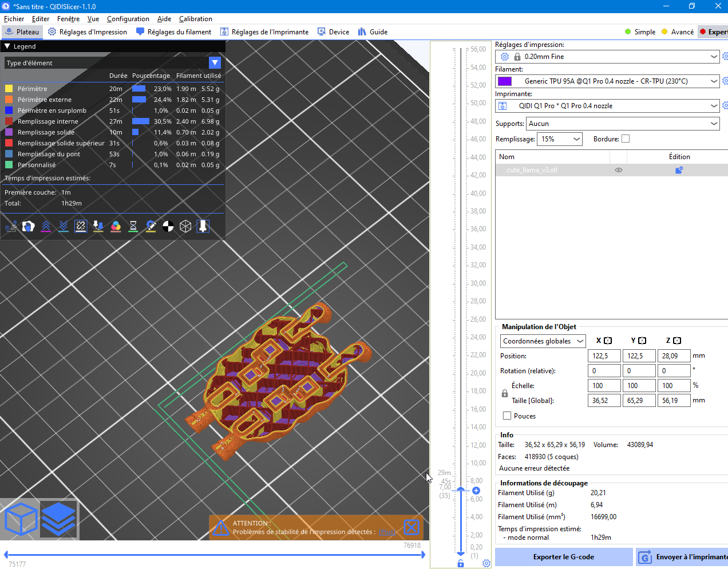Toggle the center of gravity icon
Viewport: 728px width, 569px height.
tap(168, 227)
